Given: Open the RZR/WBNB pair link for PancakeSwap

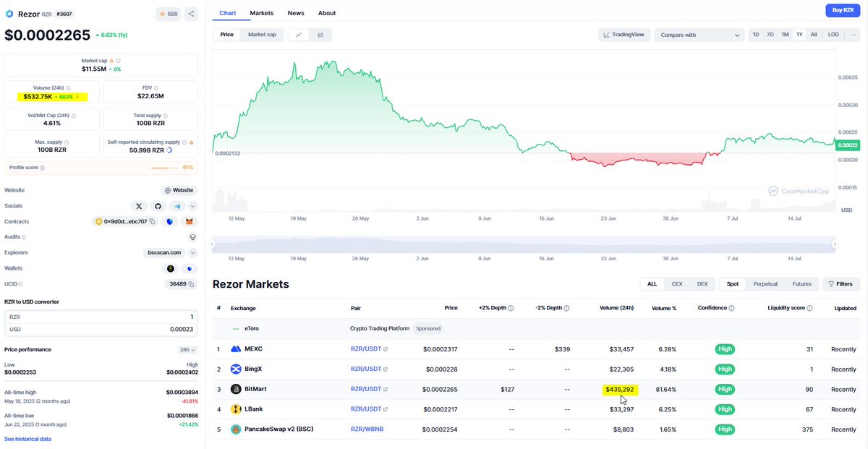Looking at the screenshot, I should (367, 429).
